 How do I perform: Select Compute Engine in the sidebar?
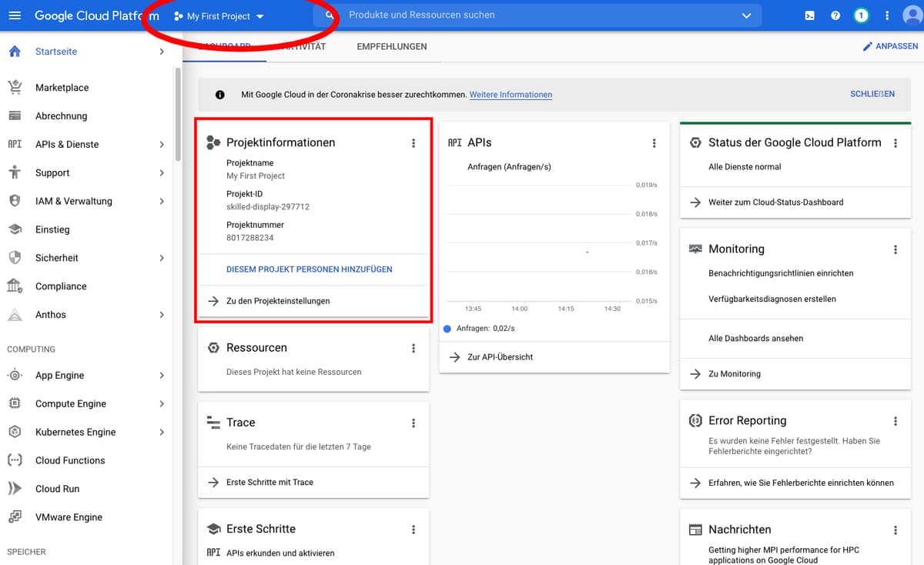tap(70, 403)
